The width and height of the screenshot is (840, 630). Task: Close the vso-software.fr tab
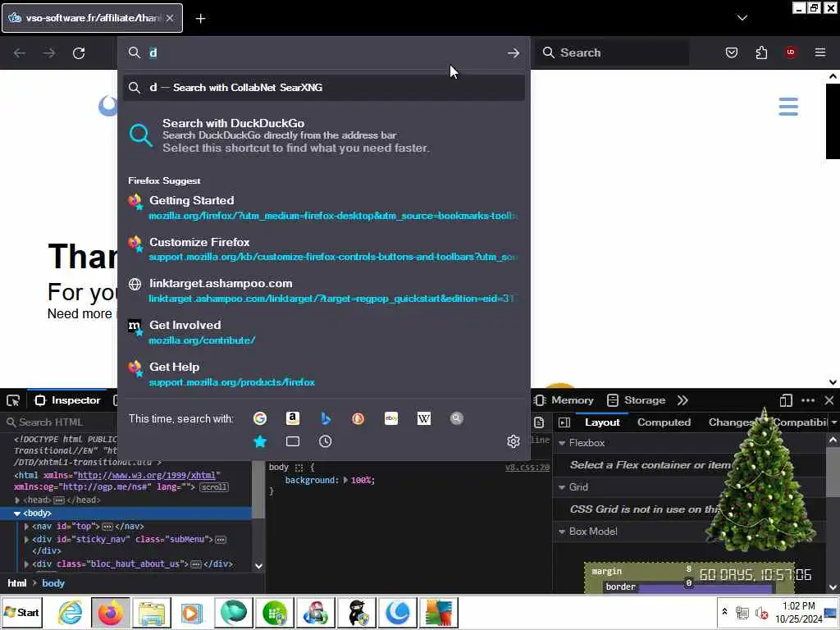170,18
